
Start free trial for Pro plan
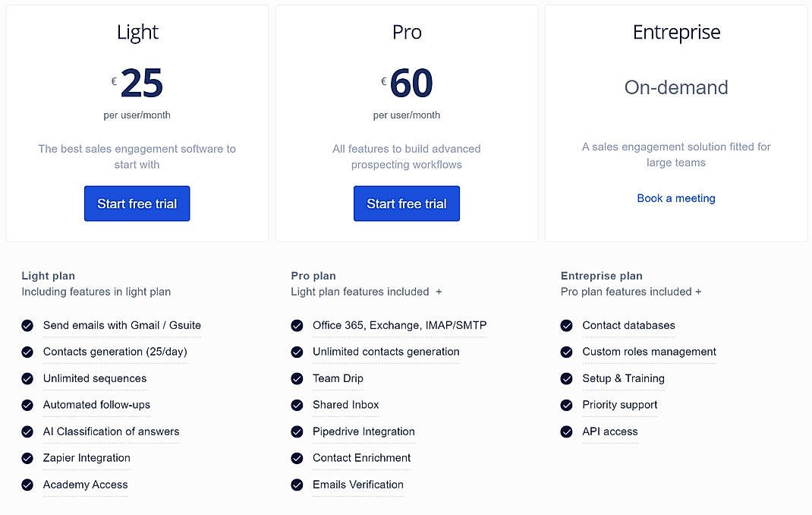coord(406,204)
